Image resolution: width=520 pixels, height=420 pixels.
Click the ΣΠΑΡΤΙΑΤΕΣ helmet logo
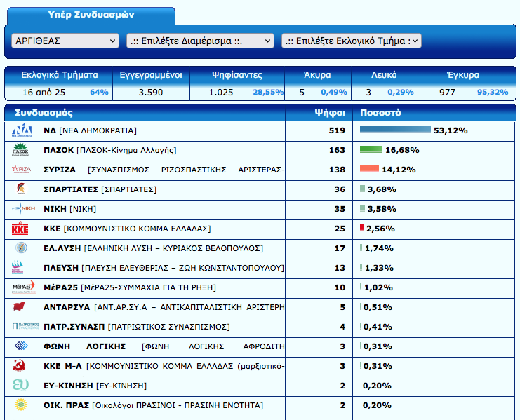click(x=22, y=189)
